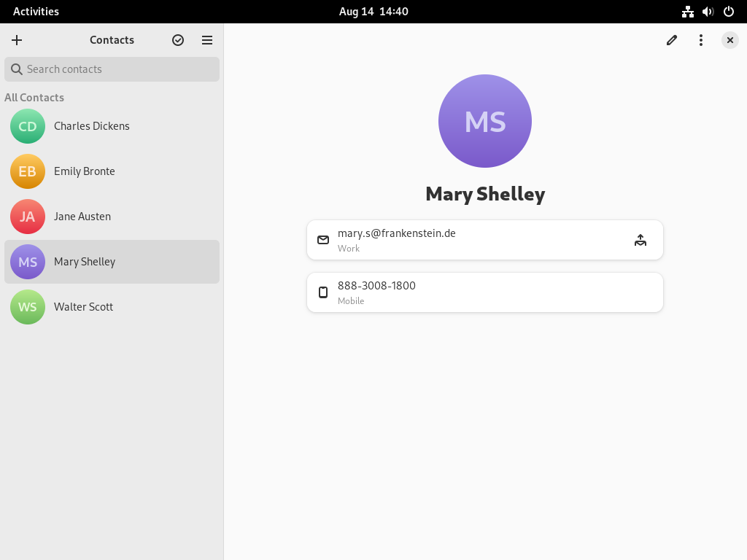Image resolution: width=747 pixels, height=560 pixels.
Task: Edit Mary Shelley with pencil icon
Action: tap(672, 40)
